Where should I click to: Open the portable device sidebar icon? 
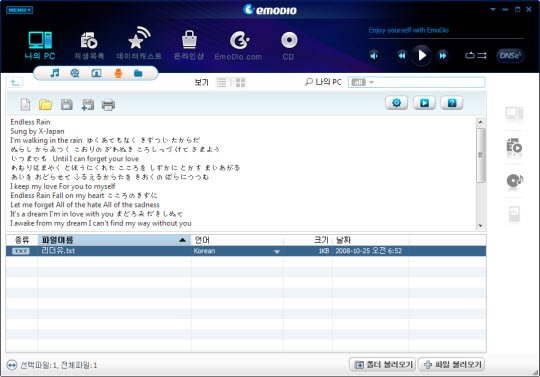(x=514, y=213)
